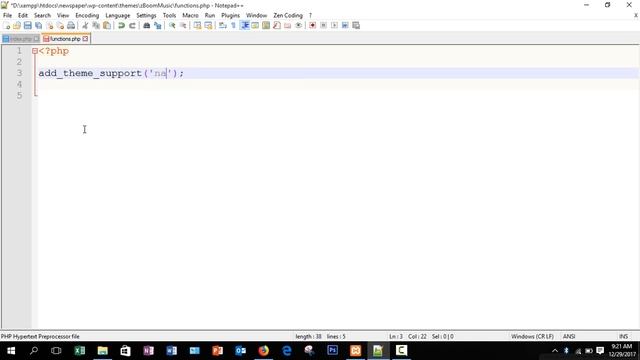The image size is (640, 360).
Task: Toggle file monitoring eye icon
Action: pyautogui.click(x=298, y=26)
